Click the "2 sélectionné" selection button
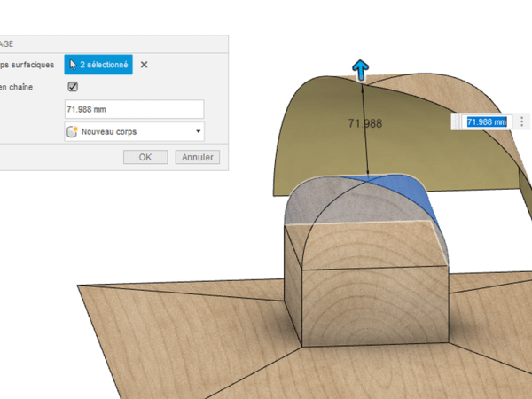Screen dimensions: 532x399 coord(98,65)
